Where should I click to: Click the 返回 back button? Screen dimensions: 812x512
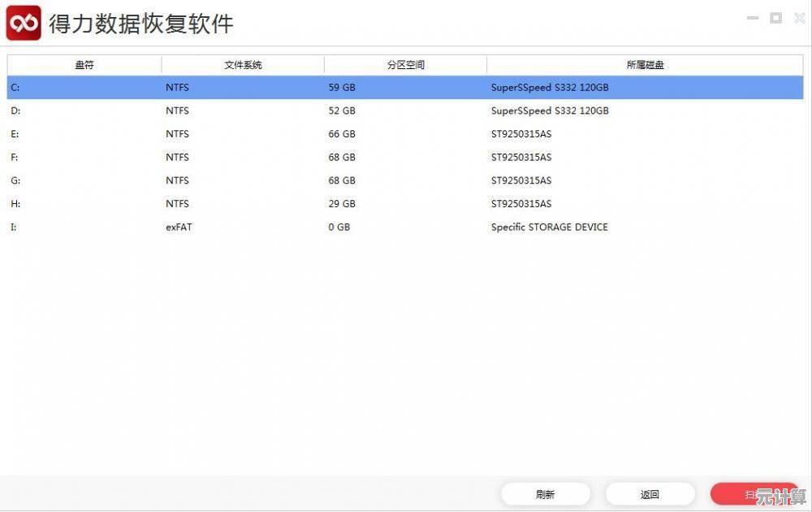click(650, 494)
